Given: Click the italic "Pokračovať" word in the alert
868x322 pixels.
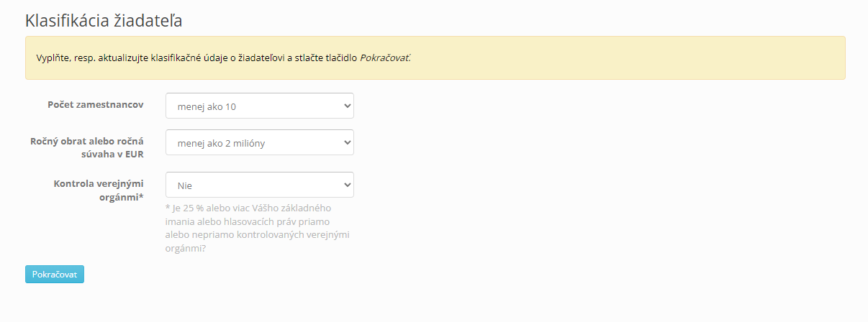Looking at the screenshot, I should point(385,57).
